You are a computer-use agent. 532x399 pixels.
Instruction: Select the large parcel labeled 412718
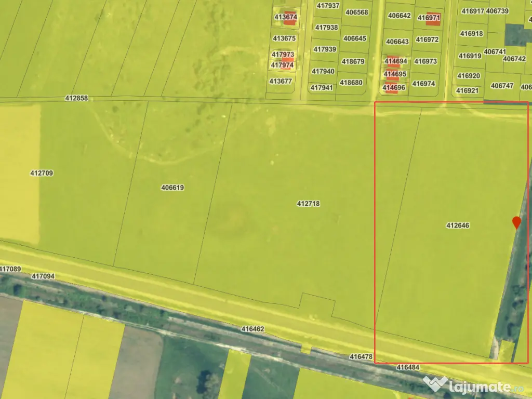point(308,204)
